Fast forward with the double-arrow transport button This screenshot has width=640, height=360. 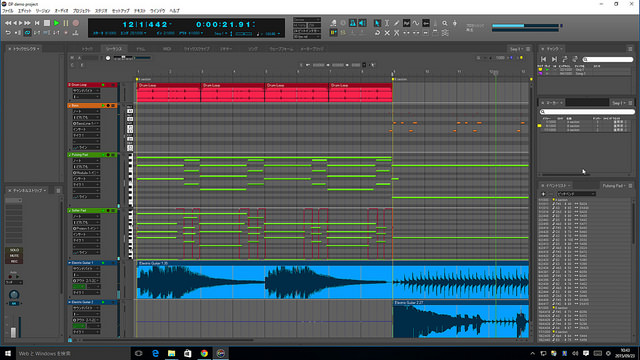27,23
